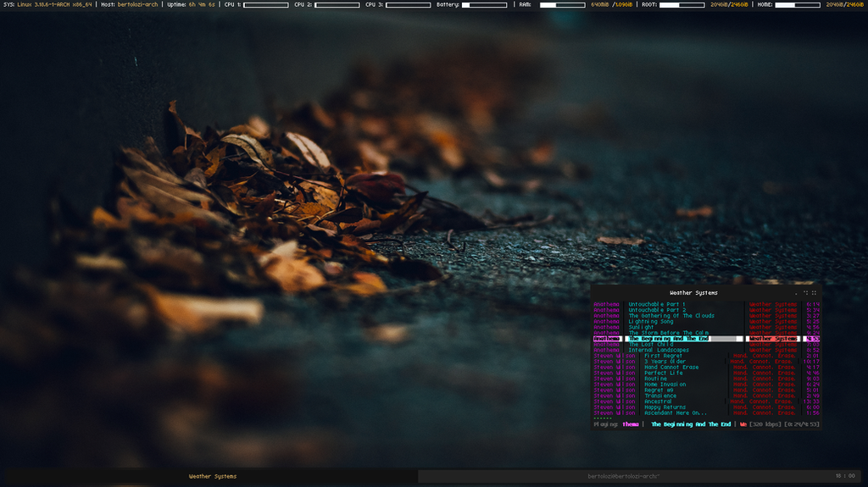Click highlighted row The Beginning And The End
Viewport: 868px width, 487px height.
coord(706,339)
